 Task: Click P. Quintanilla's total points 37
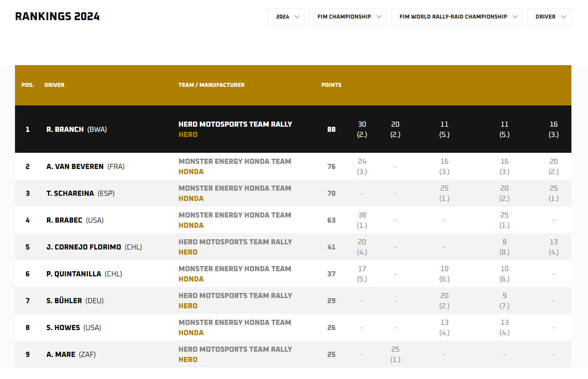coord(331,274)
